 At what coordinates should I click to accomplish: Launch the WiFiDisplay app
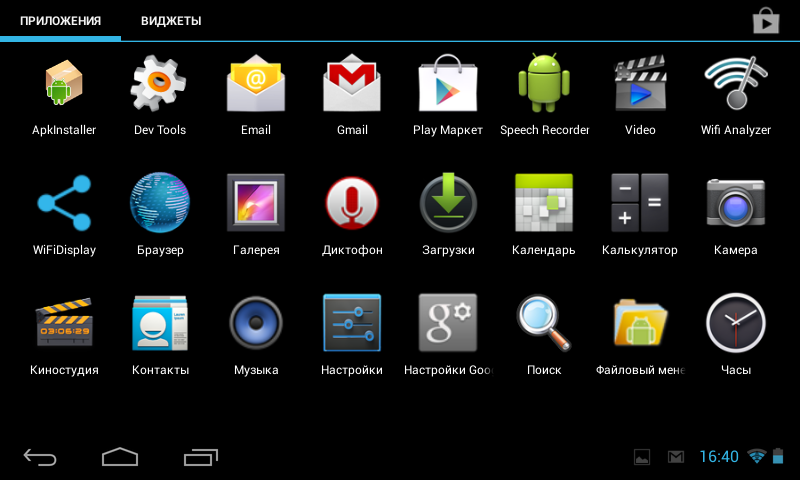click(x=64, y=203)
